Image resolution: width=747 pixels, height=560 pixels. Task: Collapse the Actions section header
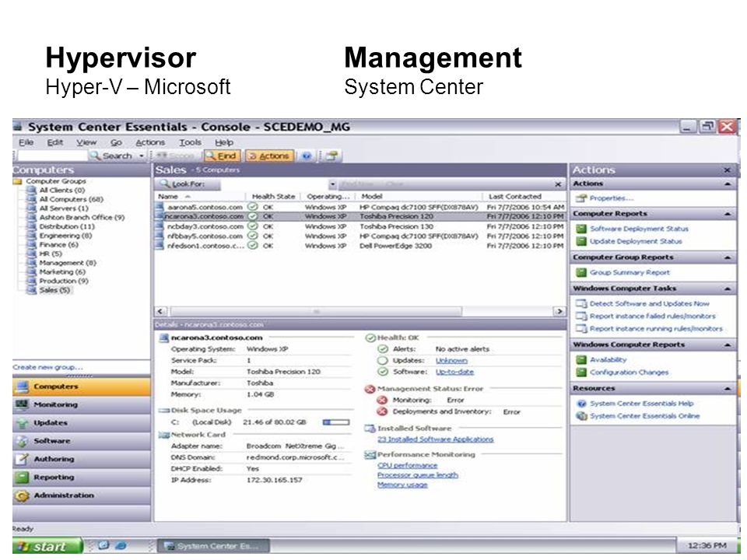pos(728,184)
